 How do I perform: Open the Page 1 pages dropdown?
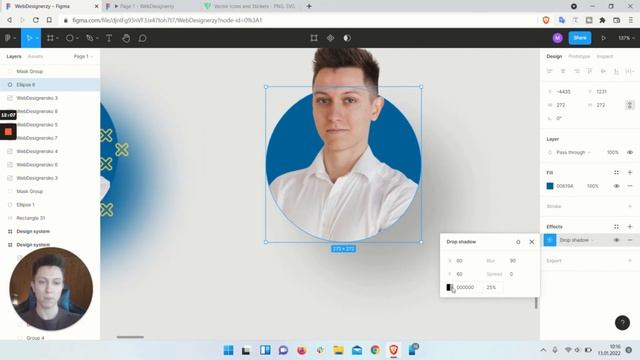coord(83,56)
